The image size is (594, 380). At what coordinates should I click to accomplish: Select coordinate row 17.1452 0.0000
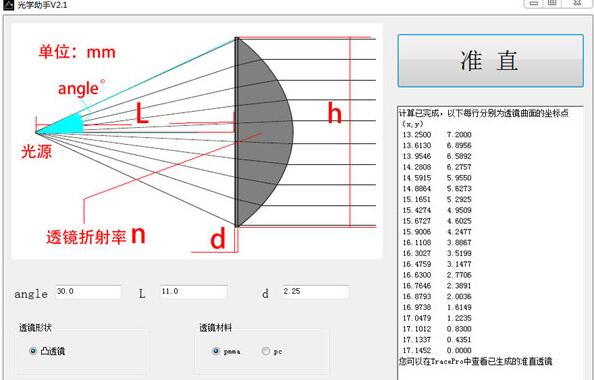pos(437,350)
